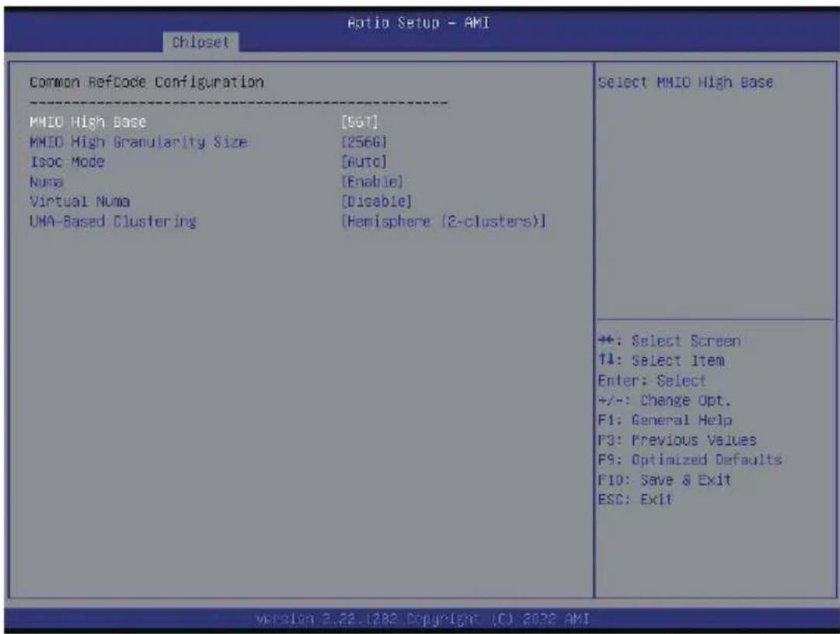This screenshot has width=840, height=634.
Task: Click the Enter: Select key hint
Action: point(652,381)
